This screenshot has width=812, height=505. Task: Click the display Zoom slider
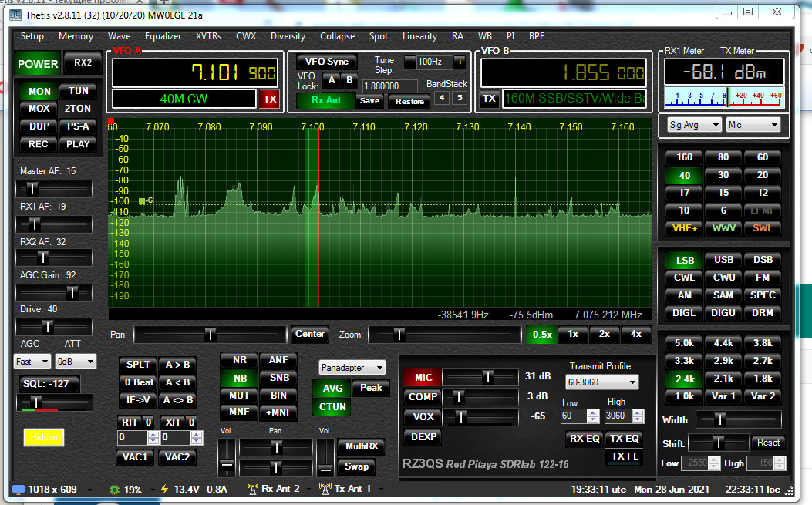click(x=444, y=335)
